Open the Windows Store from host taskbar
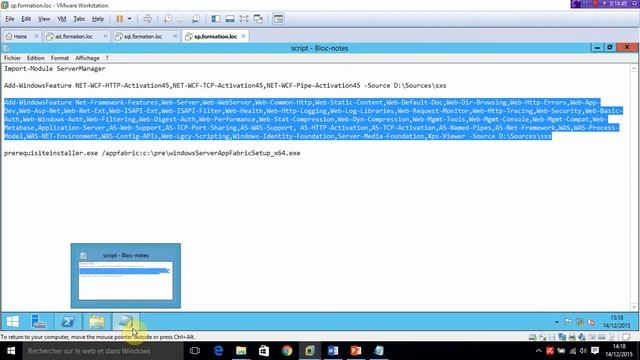The height and width of the screenshot is (360, 640). coord(264,351)
